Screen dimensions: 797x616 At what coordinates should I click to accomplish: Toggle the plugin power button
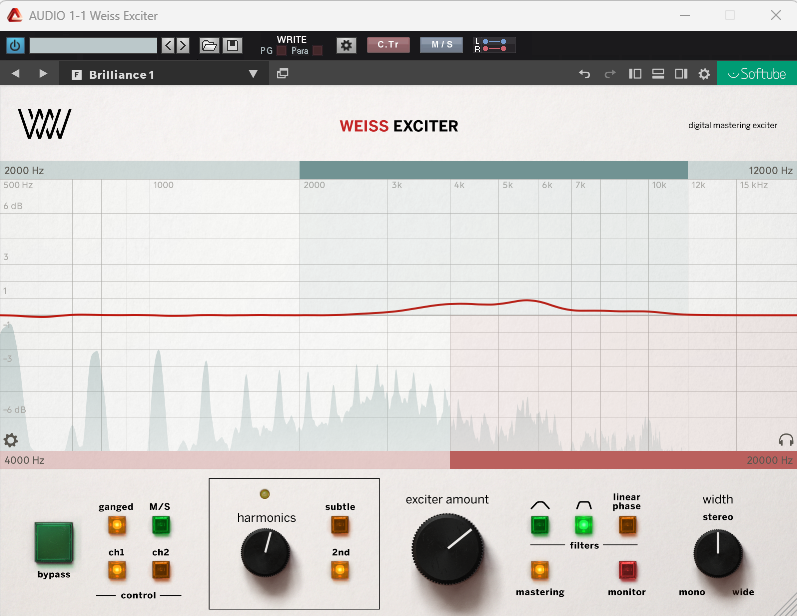pos(15,45)
